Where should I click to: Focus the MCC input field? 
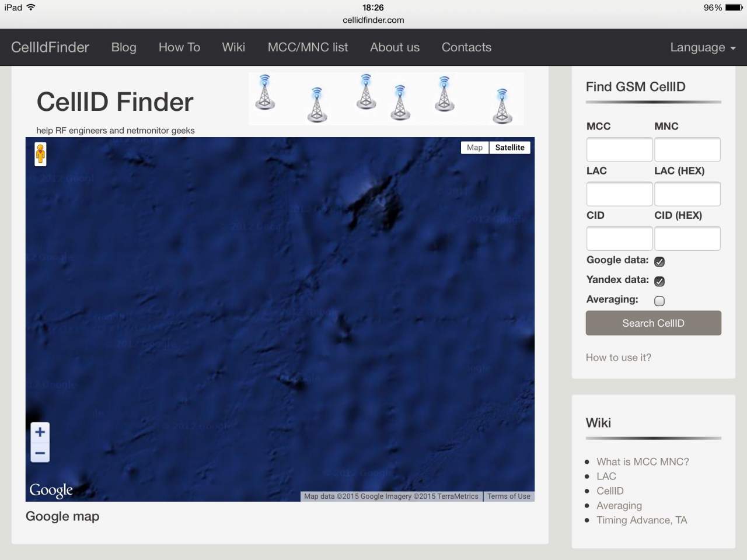619,149
